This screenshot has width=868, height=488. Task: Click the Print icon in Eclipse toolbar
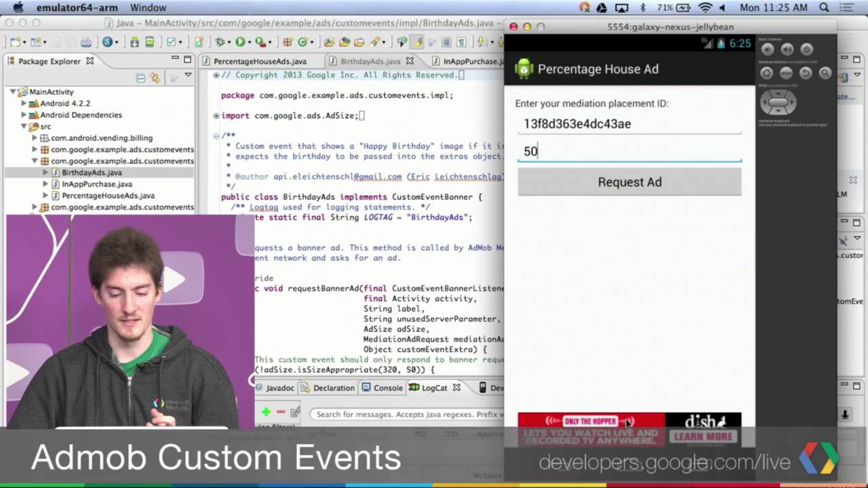(85, 42)
